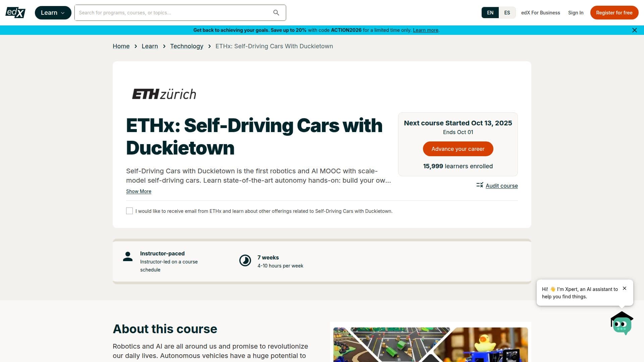The width and height of the screenshot is (644, 362).
Task: Open edX For Business
Action: [540, 13]
